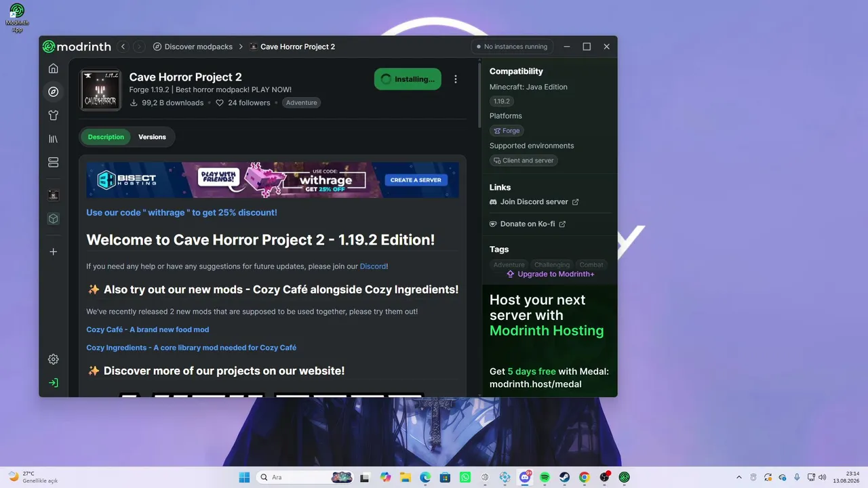The height and width of the screenshot is (488, 868).
Task: Open Google Chrome from the taskbar
Action: click(x=585, y=477)
